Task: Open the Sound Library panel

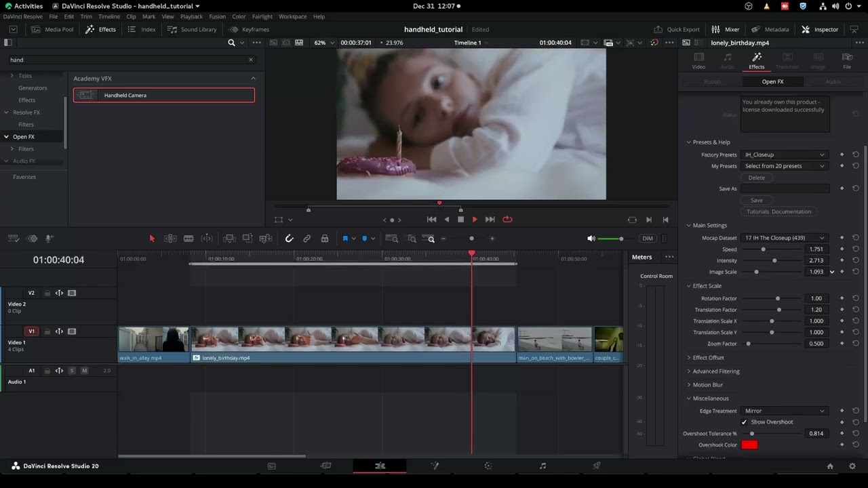Action: [192, 29]
